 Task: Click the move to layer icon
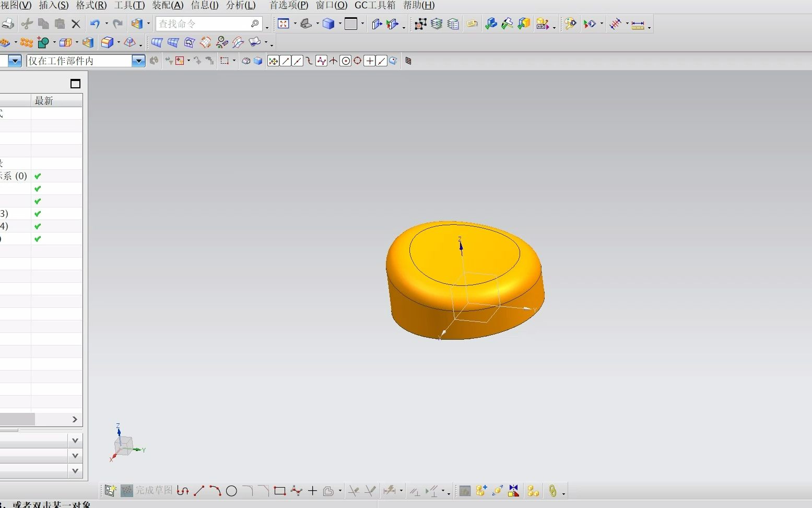click(453, 24)
